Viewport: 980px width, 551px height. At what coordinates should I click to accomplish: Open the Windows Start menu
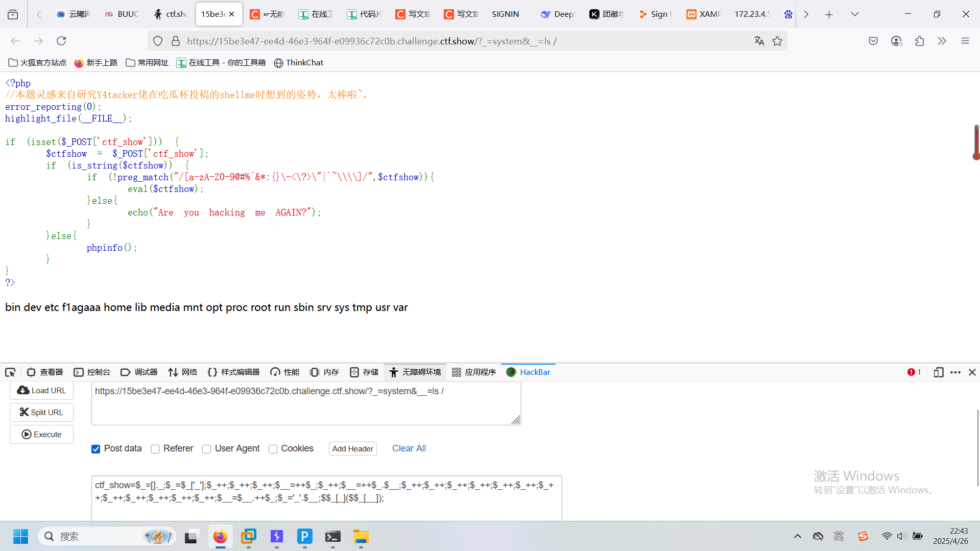coord(20,537)
